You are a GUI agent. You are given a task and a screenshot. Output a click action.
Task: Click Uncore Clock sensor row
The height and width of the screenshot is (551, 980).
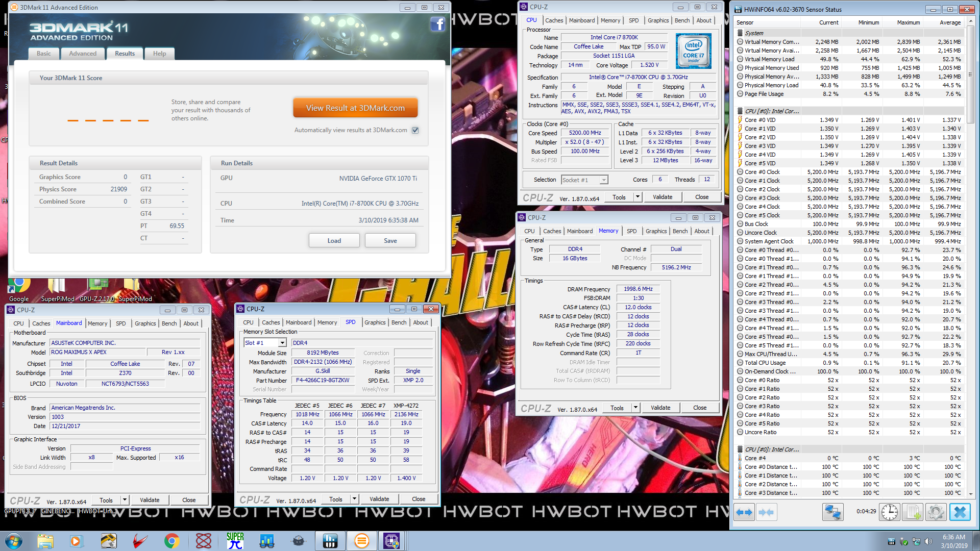coord(850,233)
